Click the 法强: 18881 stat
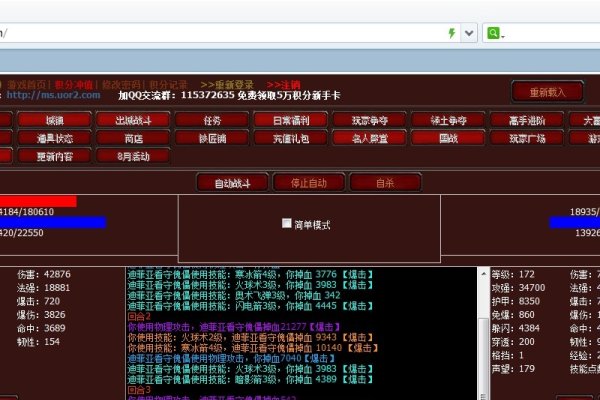Image resolution: width=600 pixels, height=400 pixels. [x=44, y=287]
